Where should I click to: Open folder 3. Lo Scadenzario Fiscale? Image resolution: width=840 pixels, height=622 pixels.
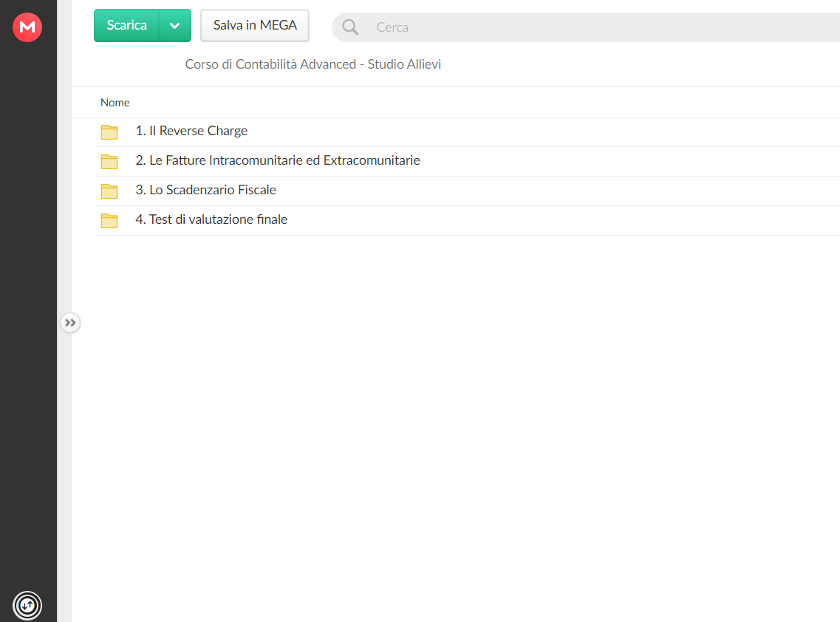[205, 190]
